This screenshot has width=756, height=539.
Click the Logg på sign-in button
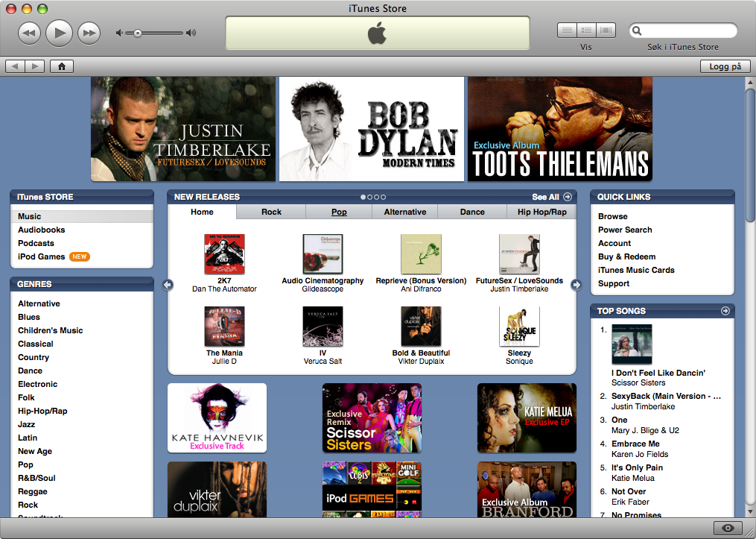tap(725, 66)
